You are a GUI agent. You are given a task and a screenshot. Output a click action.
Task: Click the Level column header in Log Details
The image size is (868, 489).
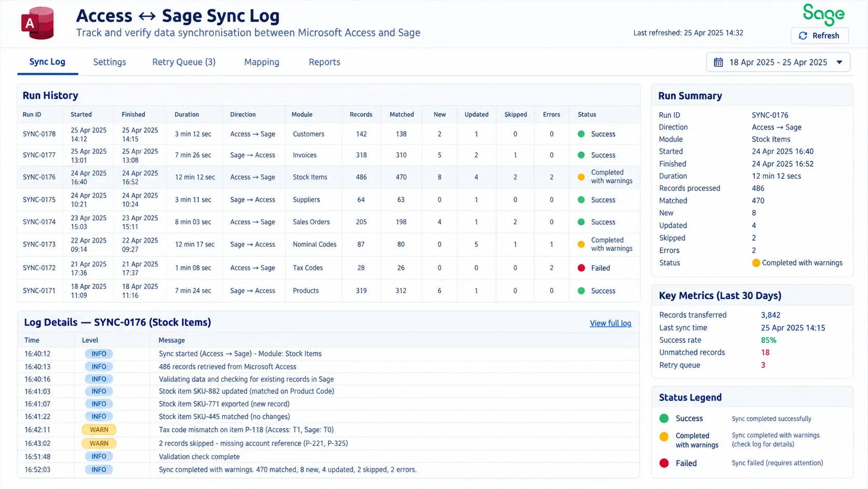click(x=90, y=340)
